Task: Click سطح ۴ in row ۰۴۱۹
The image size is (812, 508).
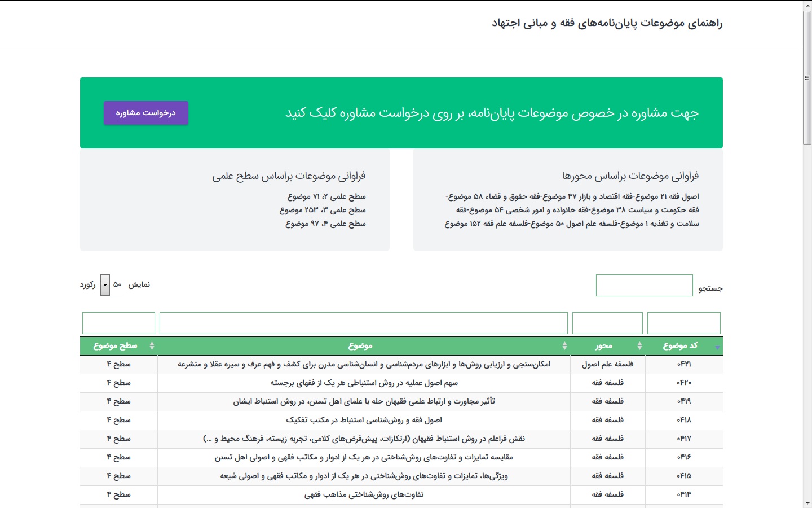Action: [x=119, y=402]
